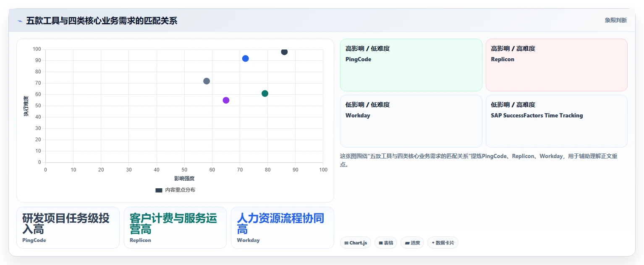This screenshot has height=265, width=644.
Task: Click the 进度 tag chip
Action: coord(412,243)
